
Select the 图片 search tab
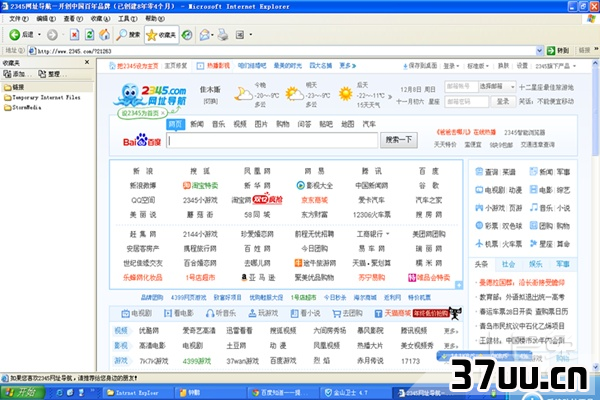(x=261, y=124)
